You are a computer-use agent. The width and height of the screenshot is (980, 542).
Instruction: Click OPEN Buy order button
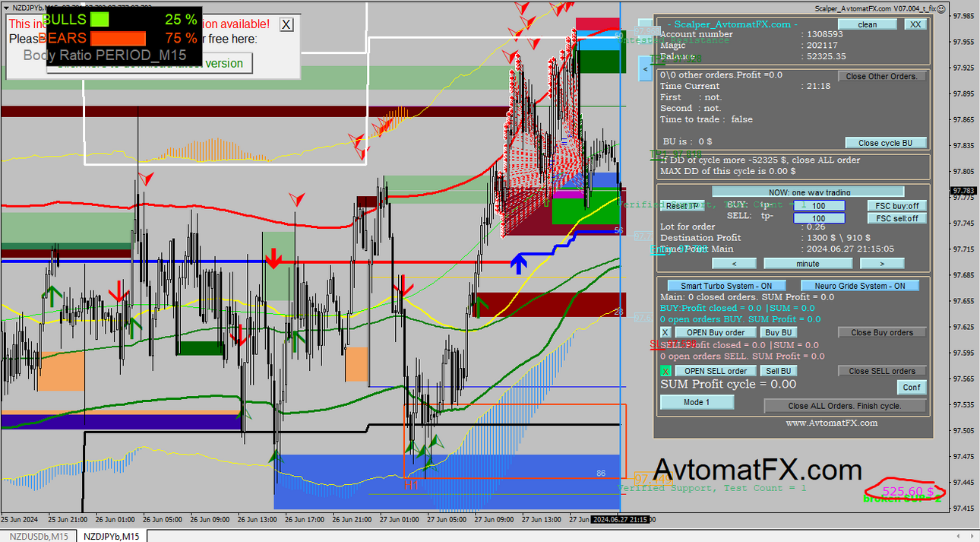point(716,332)
